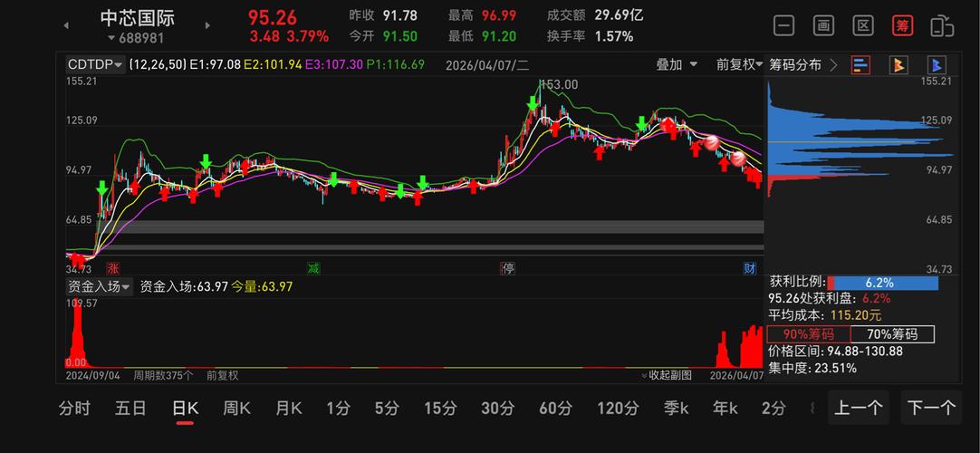Switch to the 1分 period tab
The width and height of the screenshot is (980, 453).
(x=338, y=409)
